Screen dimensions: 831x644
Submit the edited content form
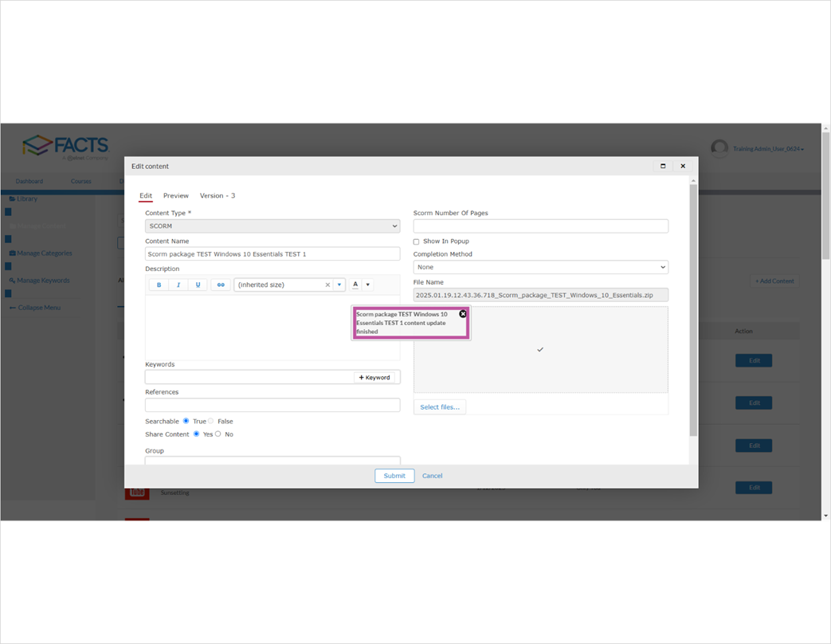click(394, 475)
